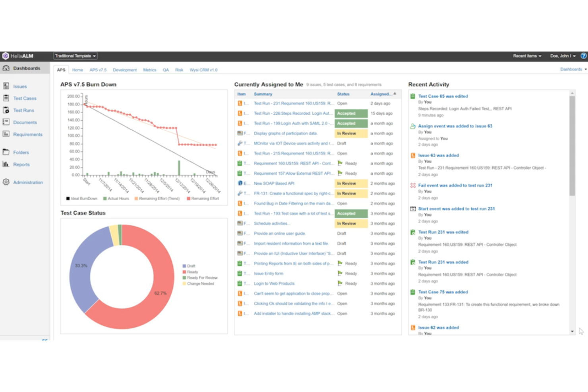Click the Folders sidebar icon
Viewport: 588px width, 392px height.
(6, 152)
